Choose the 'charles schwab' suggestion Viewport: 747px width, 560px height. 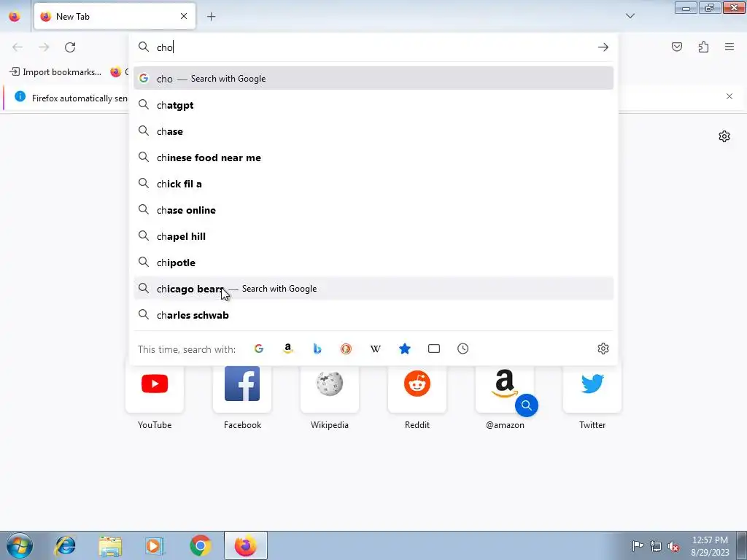click(373, 315)
